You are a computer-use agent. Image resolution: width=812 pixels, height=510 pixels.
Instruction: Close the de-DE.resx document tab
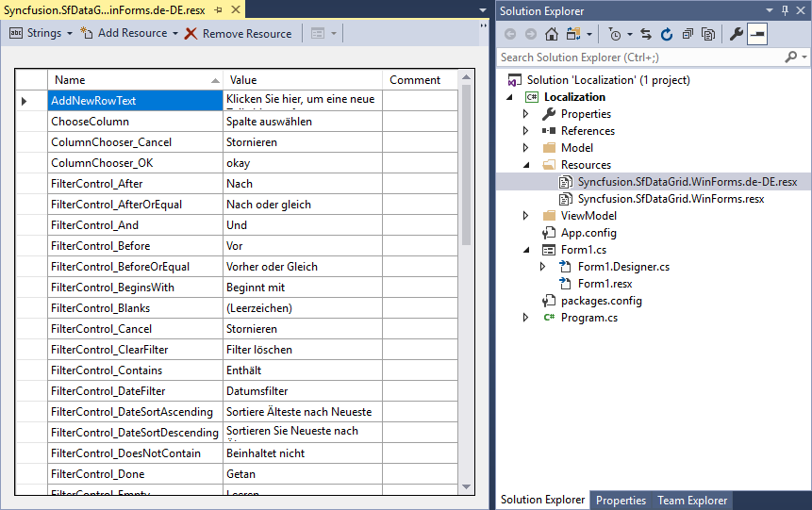(x=236, y=9)
